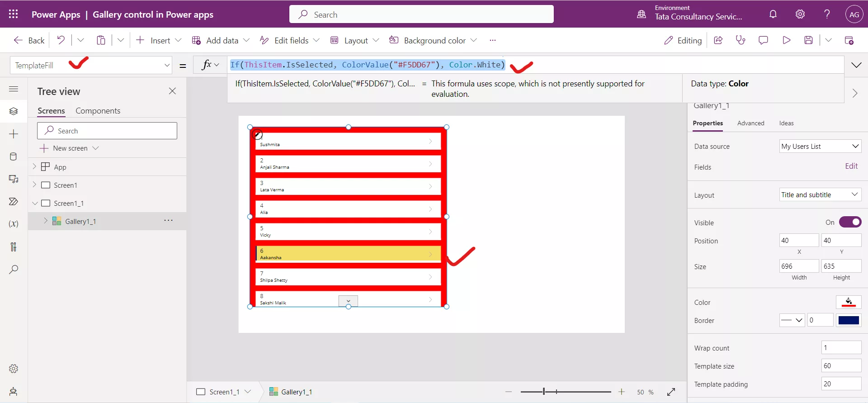Open Gallery1_1 more options ellipsis
868x403 pixels.
(x=168, y=220)
